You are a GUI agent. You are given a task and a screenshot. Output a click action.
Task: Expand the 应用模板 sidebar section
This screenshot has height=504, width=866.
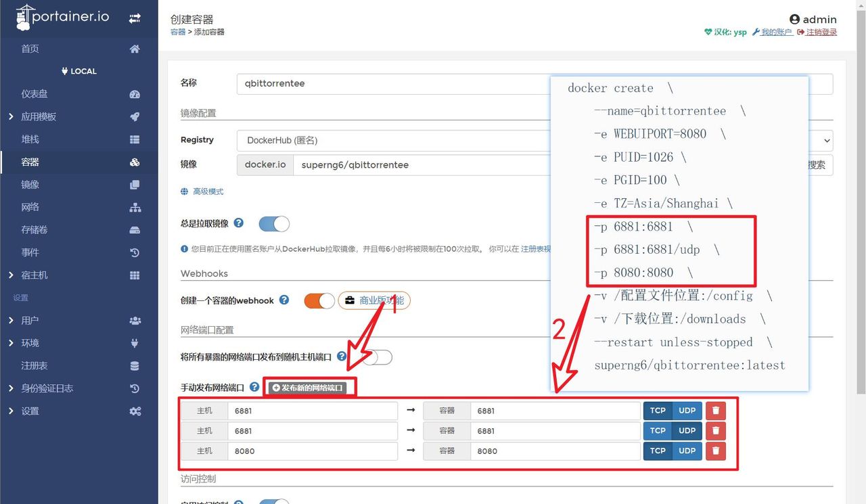coord(11,116)
